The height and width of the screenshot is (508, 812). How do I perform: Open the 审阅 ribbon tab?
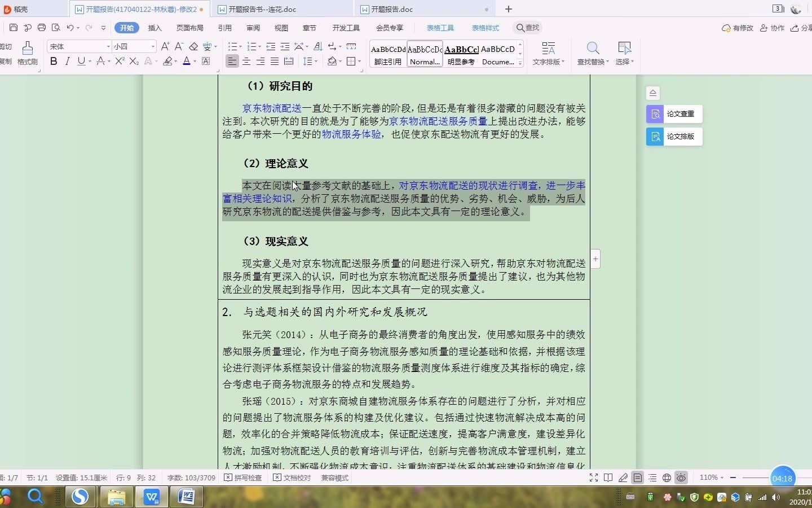(253, 28)
